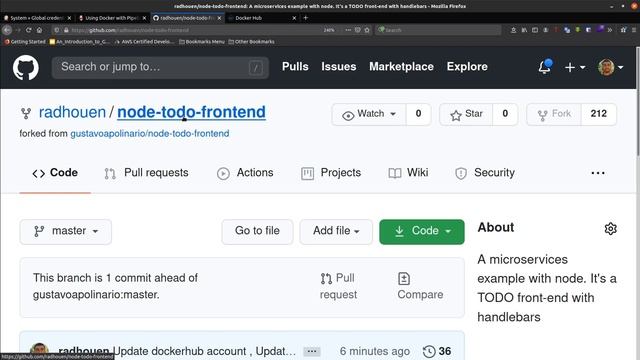The height and width of the screenshot is (360, 640).
Task: Open the Other Bookmarks folder
Action: click(251, 42)
